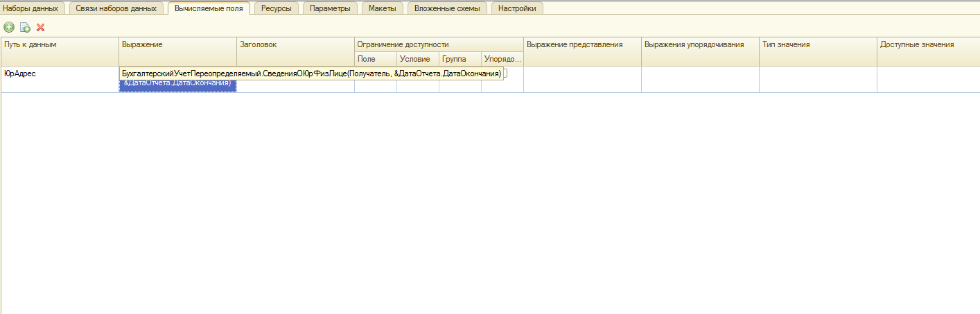Click the Выражения упорядочивания column header
This screenshot has width=980, height=314.
[x=701, y=51]
